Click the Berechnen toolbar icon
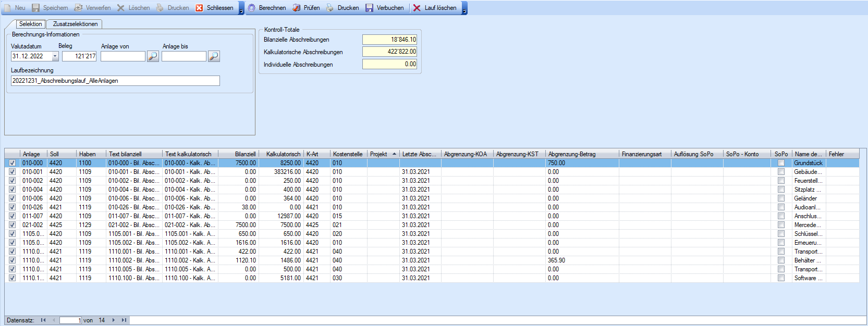This screenshot has width=868, height=326. [252, 8]
